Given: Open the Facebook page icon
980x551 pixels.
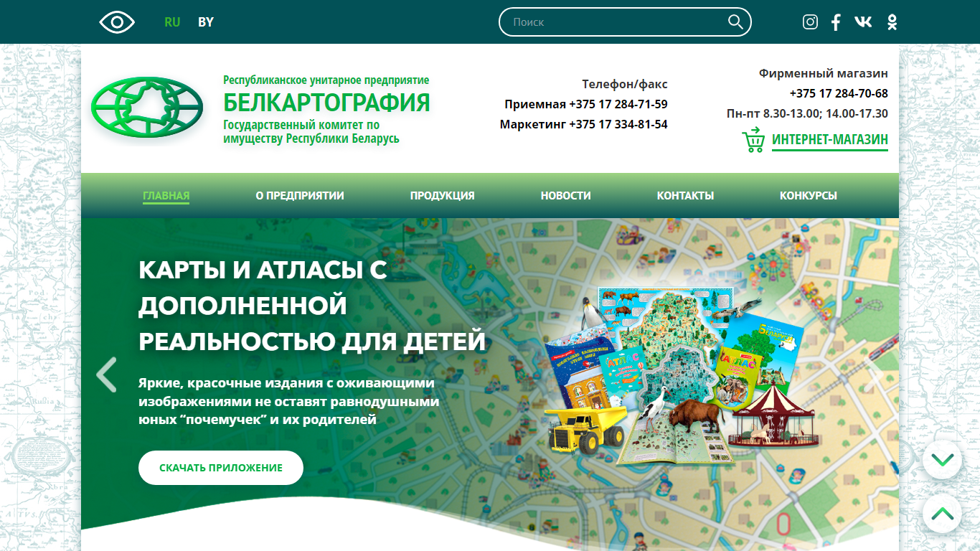Looking at the screenshot, I should point(836,22).
